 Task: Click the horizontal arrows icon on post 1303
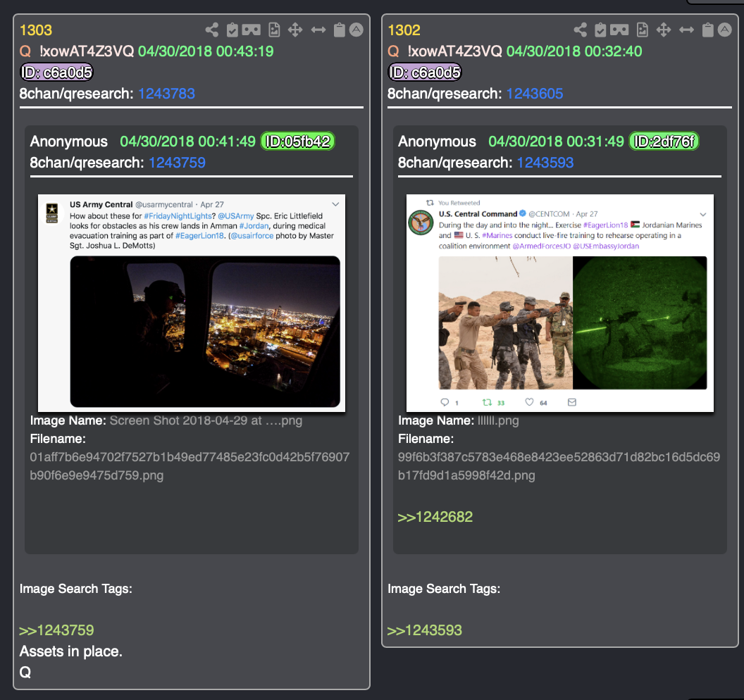tap(318, 30)
